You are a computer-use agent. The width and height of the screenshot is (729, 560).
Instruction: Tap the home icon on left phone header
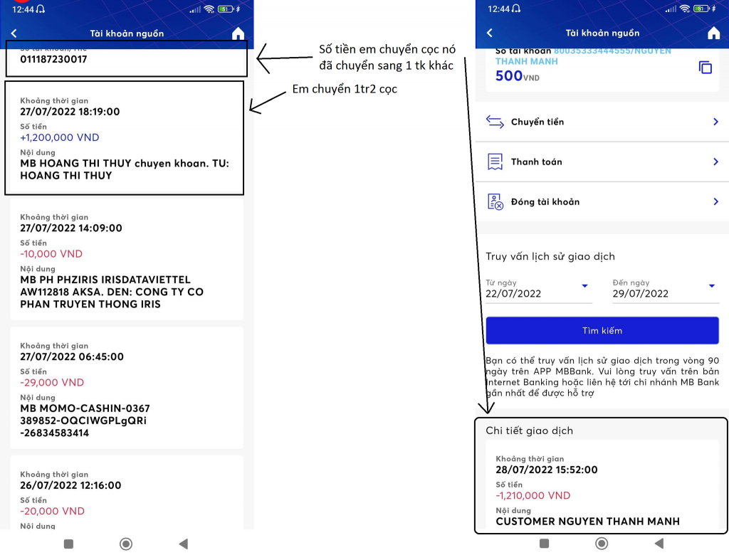click(x=238, y=33)
